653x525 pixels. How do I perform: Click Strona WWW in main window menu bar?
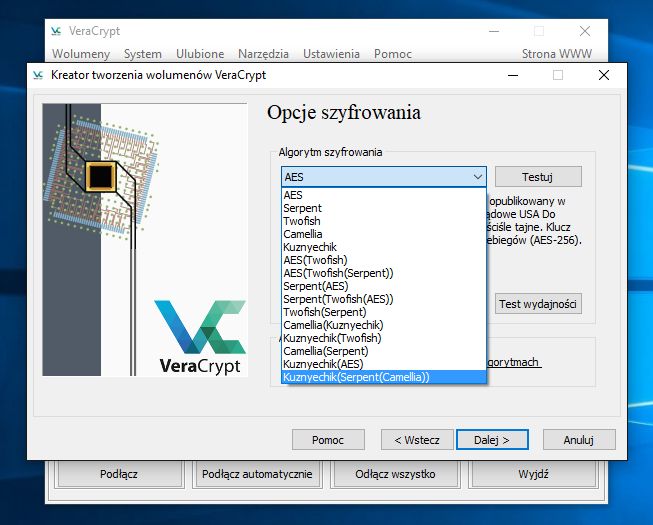point(557,54)
